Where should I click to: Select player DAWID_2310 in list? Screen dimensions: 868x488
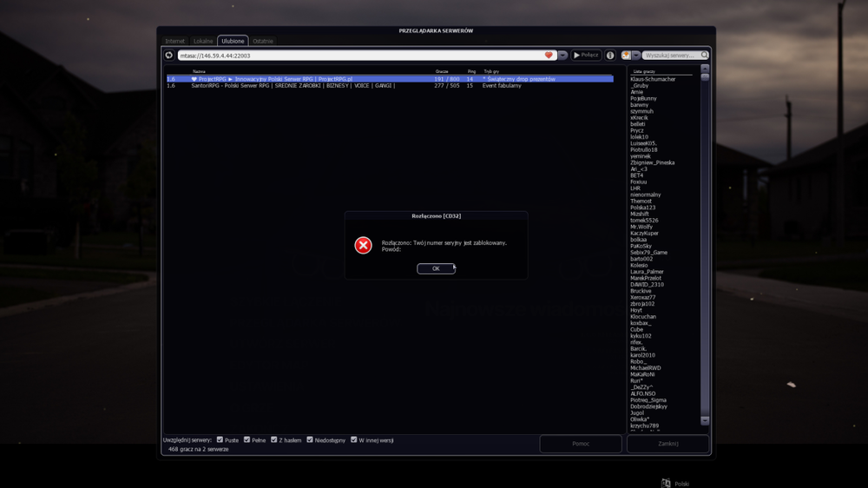pos(647,285)
